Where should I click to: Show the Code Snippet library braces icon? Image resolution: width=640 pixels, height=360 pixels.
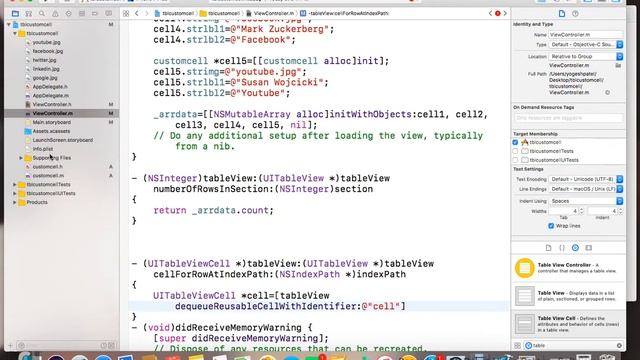(x=562, y=248)
